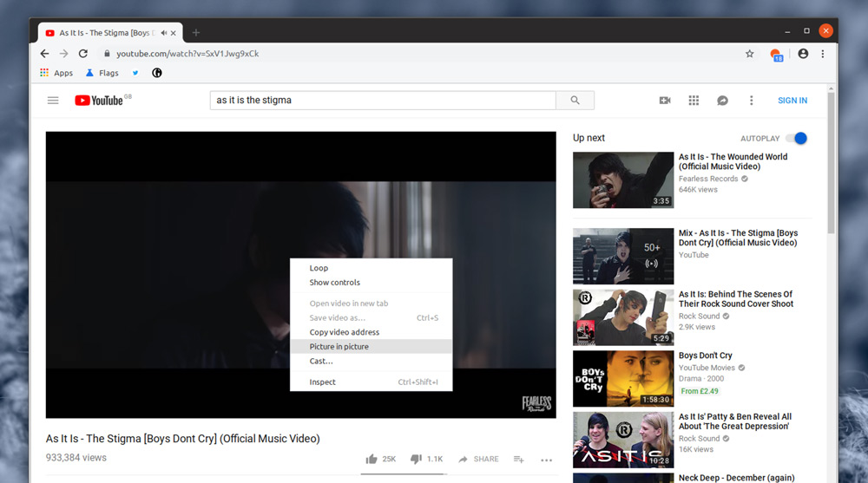Select Copy video address option
868x483 pixels.
coord(345,332)
